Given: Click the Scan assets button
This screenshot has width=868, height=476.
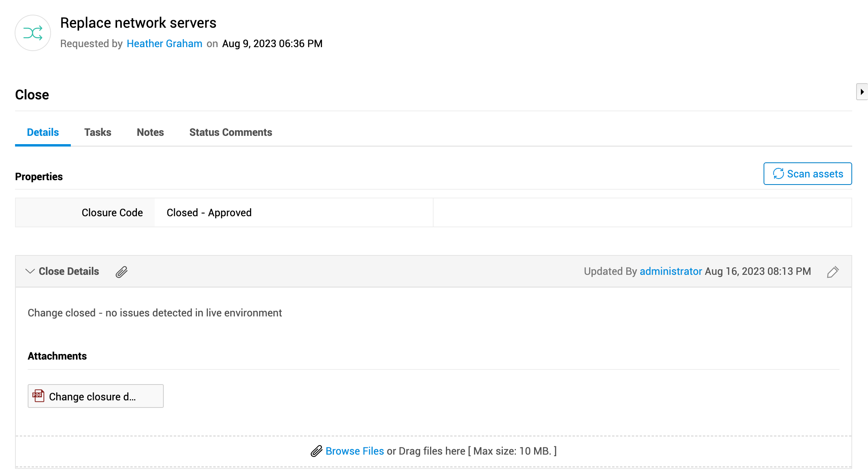Looking at the screenshot, I should coord(807,174).
